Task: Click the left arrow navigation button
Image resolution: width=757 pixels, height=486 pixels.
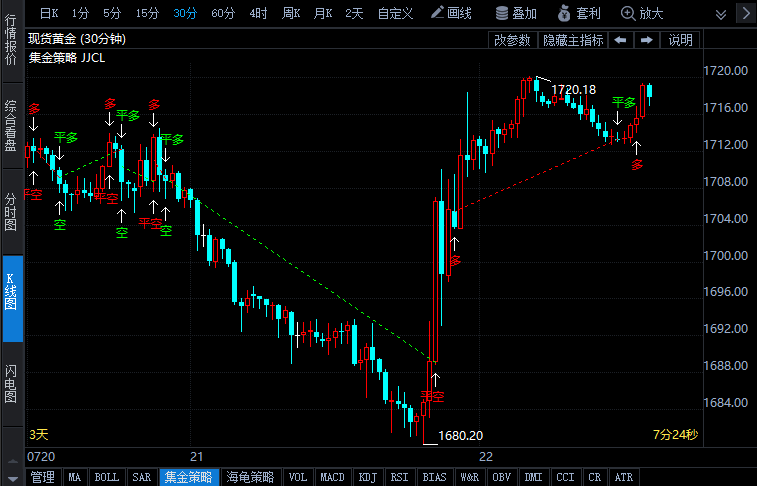Action: tap(620, 40)
